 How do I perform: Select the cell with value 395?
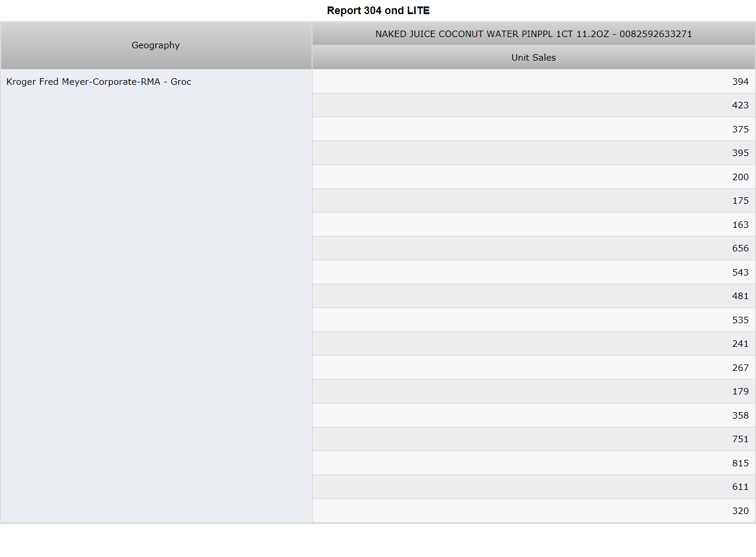point(533,153)
